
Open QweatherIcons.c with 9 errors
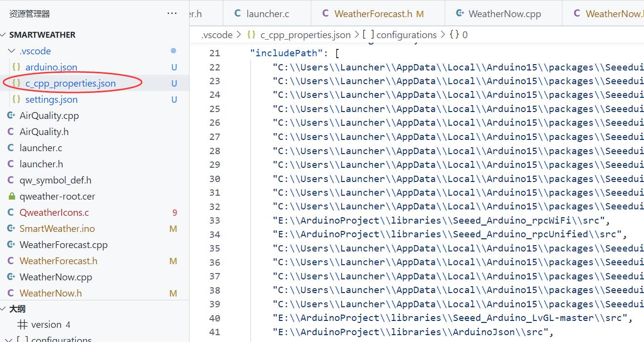[x=54, y=212]
